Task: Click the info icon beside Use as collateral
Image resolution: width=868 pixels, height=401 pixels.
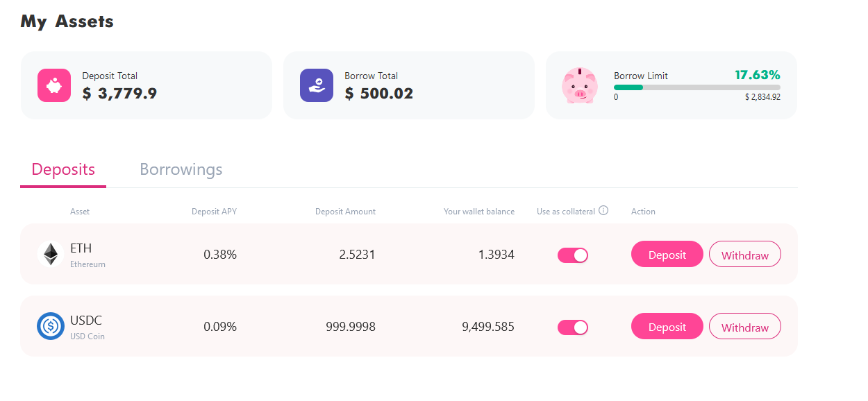Action: point(603,211)
